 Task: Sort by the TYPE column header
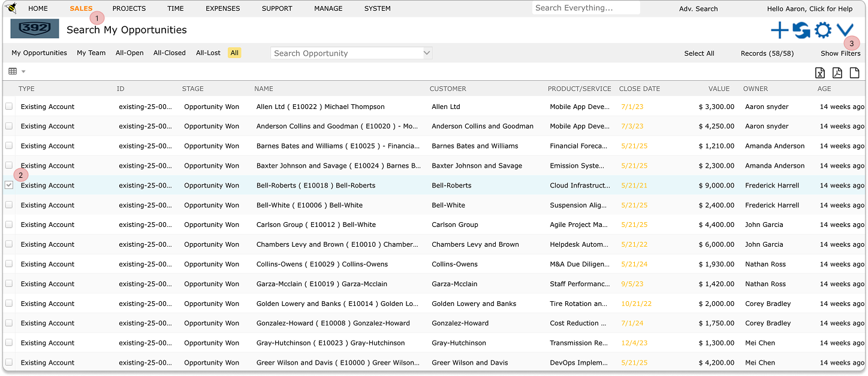click(x=26, y=89)
